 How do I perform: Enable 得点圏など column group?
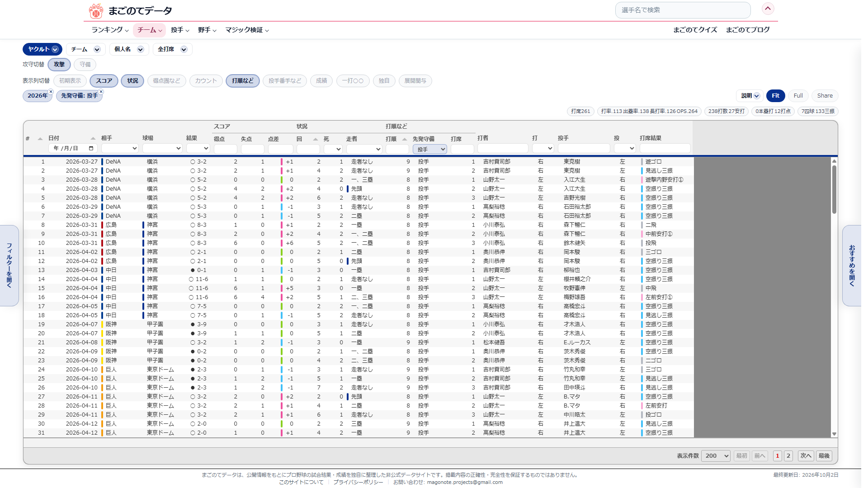[x=166, y=81]
